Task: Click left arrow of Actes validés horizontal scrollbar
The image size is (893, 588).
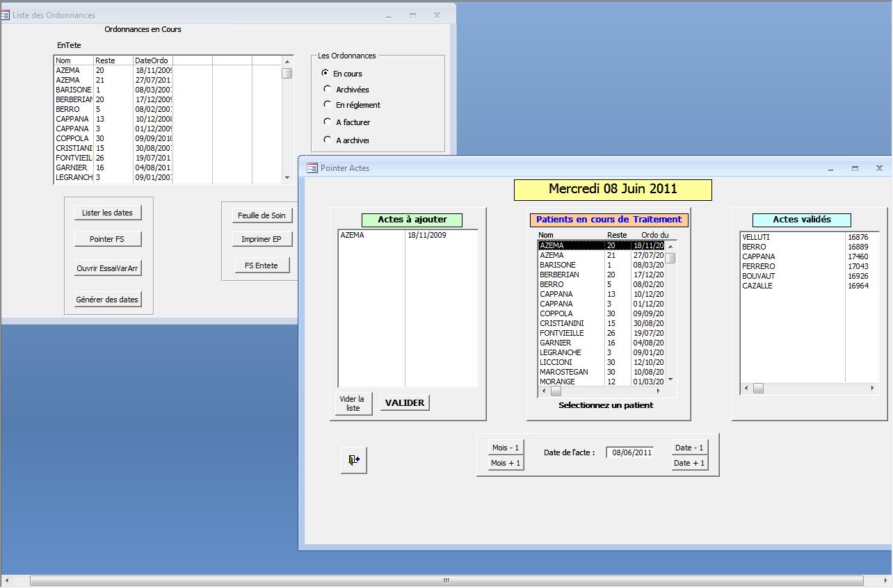Action: click(746, 389)
